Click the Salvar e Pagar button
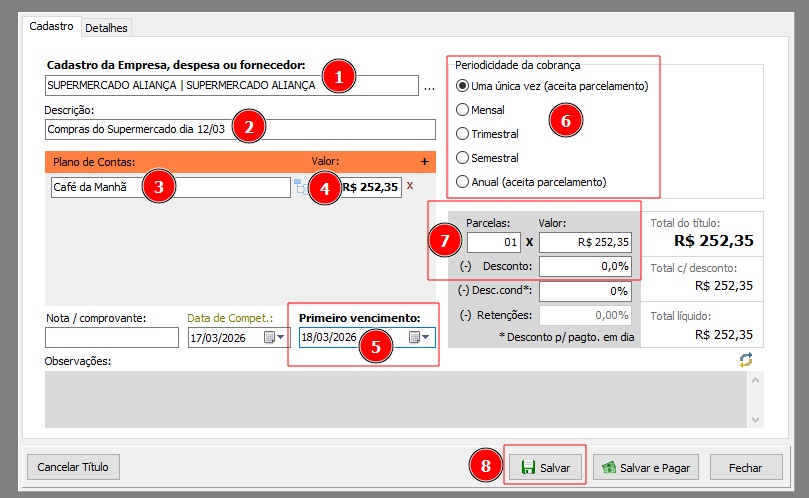Viewport: 809px width, 498px height. [644, 467]
